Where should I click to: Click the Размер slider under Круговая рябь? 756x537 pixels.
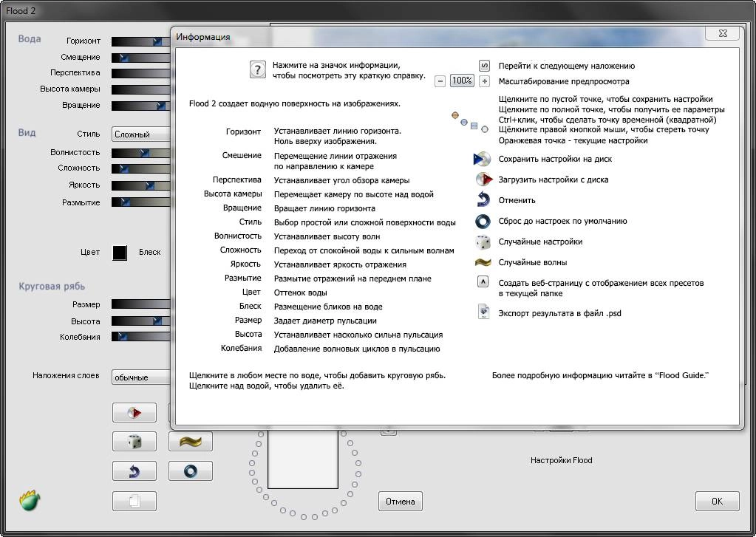tap(141, 304)
